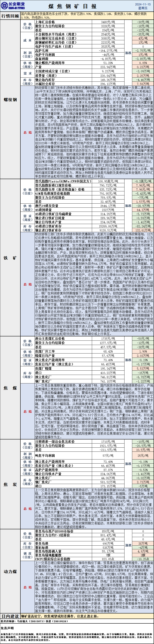This screenshot has height=644, width=154.
Task: Click the value 410.23万吨 in the 港口 row
Action: point(108,373)
